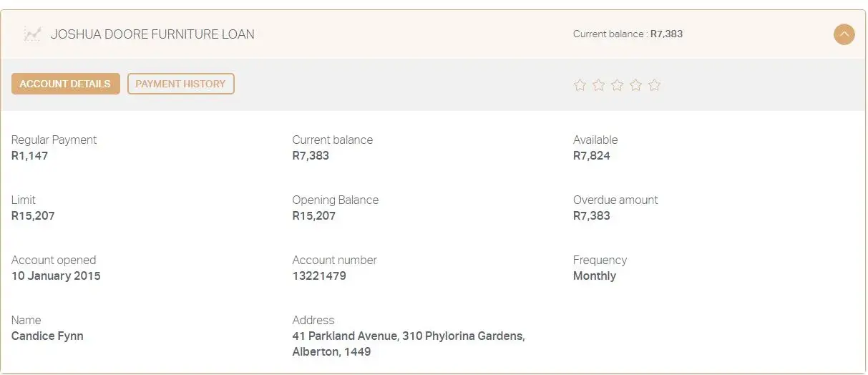This screenshot has width=868, height=375.
Task: Switch to the Account Details tab
Action: coord(65,84)
